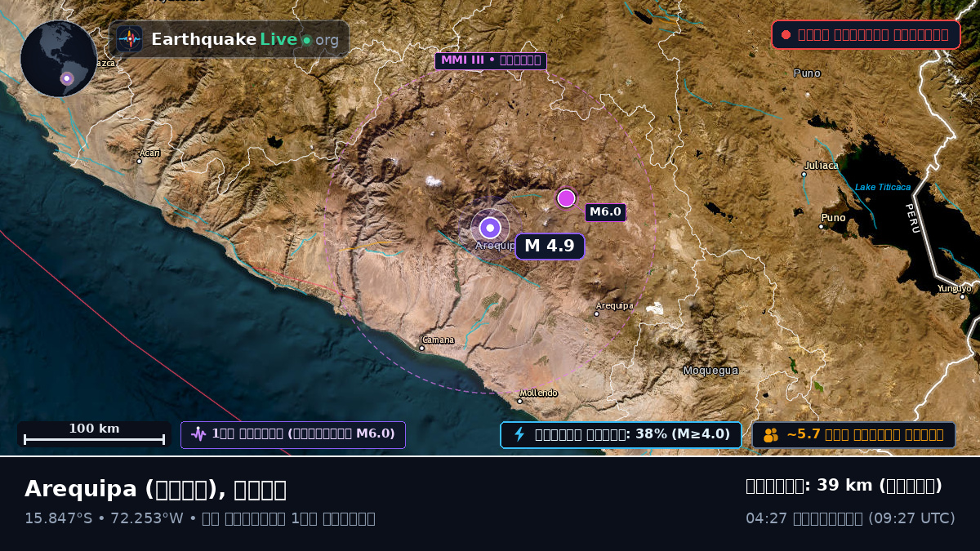Click the PERU country label
The height and width of the screenshot is (551, 980).
coord(912,218)
